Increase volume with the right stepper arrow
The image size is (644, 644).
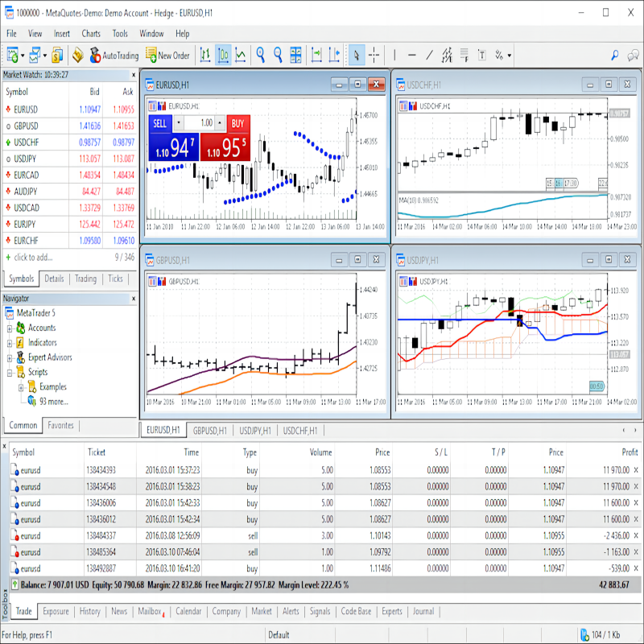[x=220, y=123]
